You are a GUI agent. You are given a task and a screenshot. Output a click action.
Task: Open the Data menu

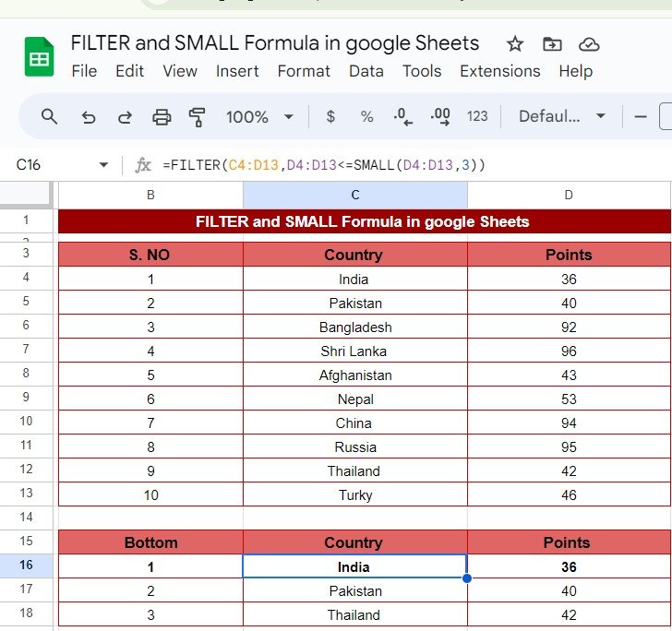click(366, 71)
